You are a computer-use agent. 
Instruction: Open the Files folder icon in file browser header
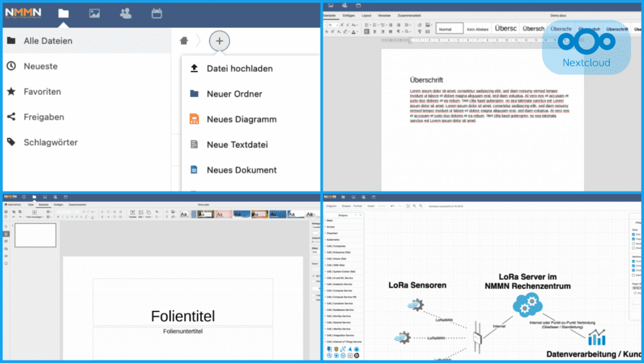click(x=63, y=13)
